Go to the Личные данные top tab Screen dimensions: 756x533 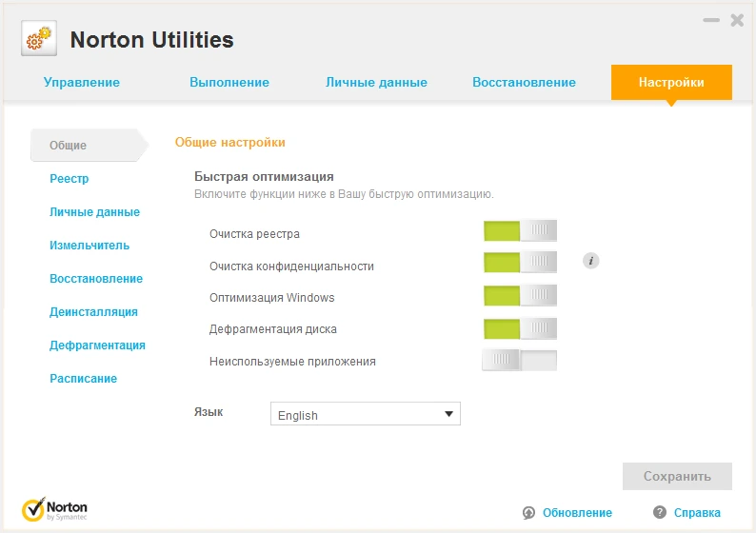(376, 83)
